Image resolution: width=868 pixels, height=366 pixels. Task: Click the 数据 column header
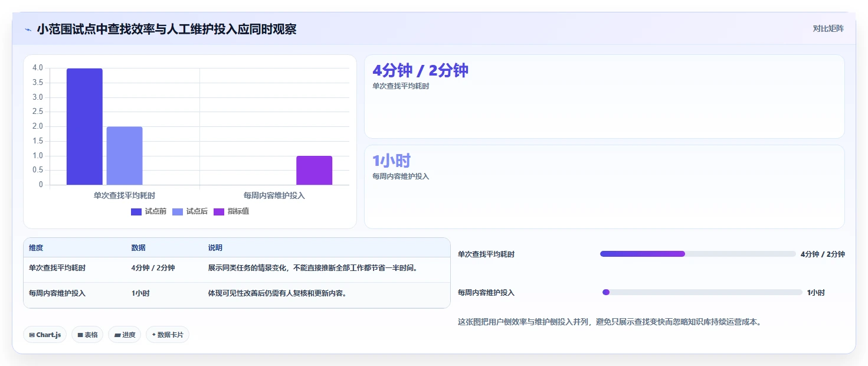tap(139, 248)
